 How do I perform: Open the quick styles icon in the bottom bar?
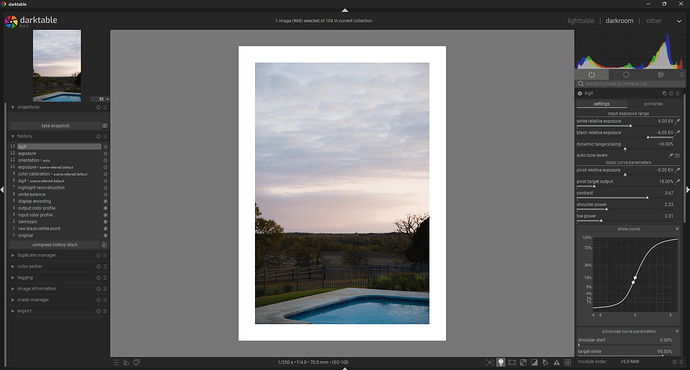click(126, 363)
